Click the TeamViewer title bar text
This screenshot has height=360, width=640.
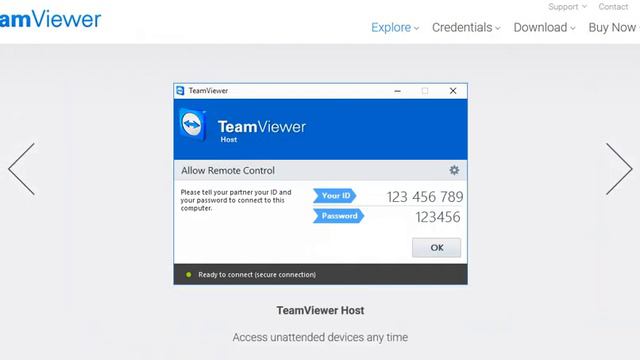click(x=208, y=91)
